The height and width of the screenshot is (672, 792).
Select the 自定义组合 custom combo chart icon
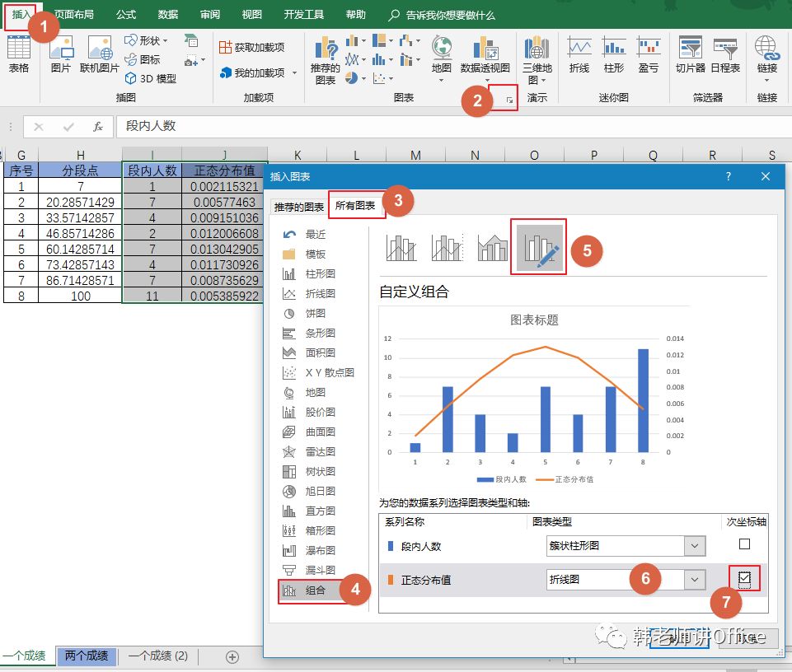pos(538,247)
